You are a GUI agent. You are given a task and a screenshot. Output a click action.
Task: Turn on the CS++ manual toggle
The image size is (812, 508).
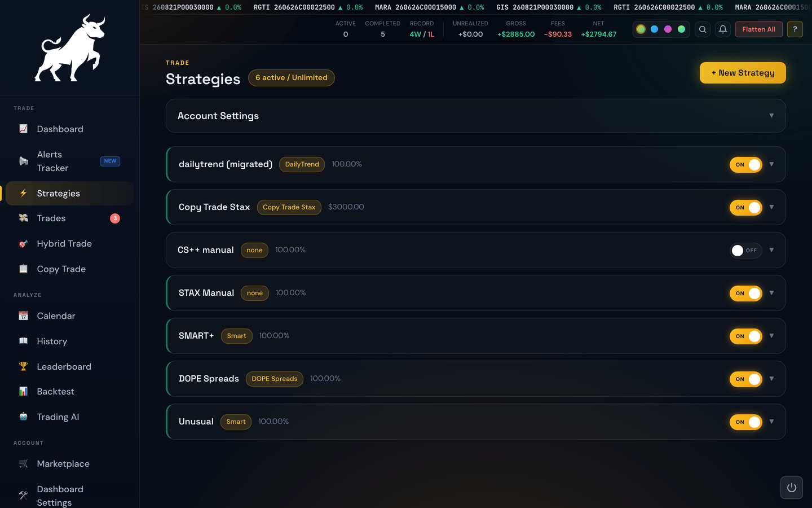[746, 251]
